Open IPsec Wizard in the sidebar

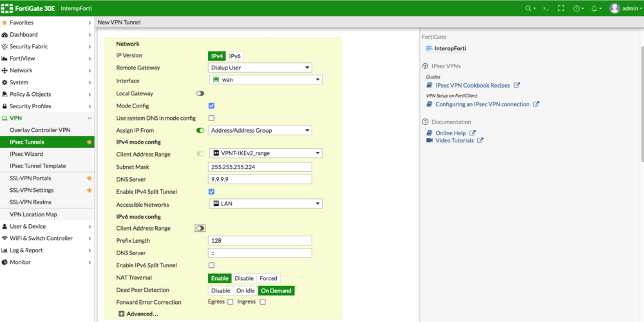tap(26, 154)
